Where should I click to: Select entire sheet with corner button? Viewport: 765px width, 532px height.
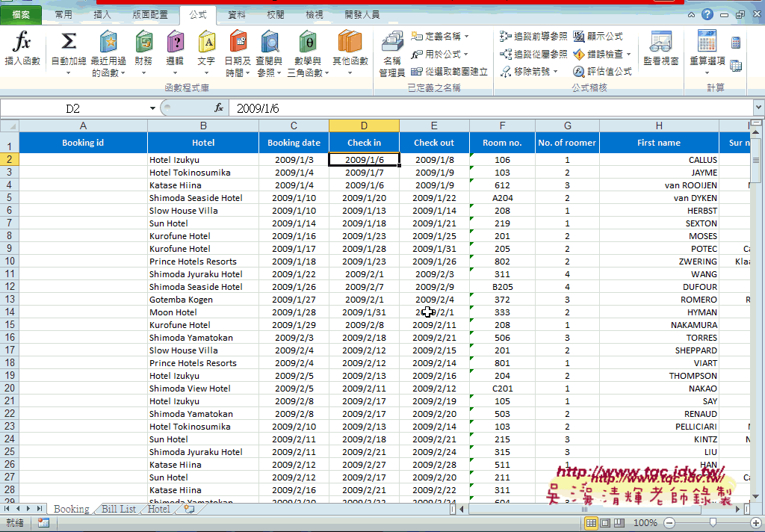coord(9,126)
